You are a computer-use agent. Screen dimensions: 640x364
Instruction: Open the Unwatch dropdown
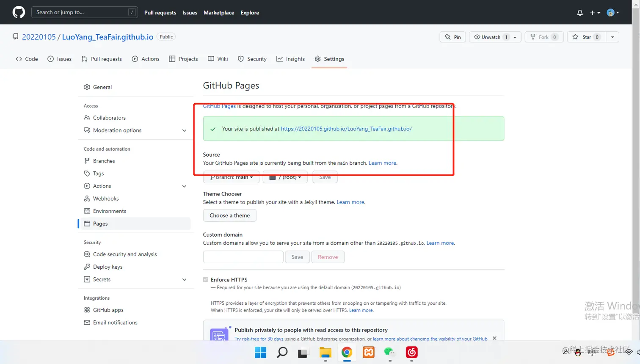click(495, 37)
